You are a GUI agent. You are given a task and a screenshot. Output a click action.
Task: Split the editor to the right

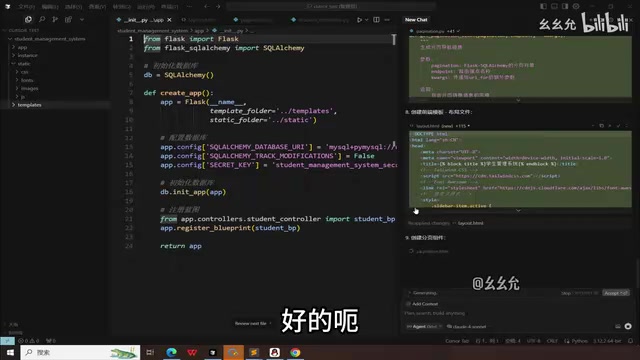tap(376, 20)
